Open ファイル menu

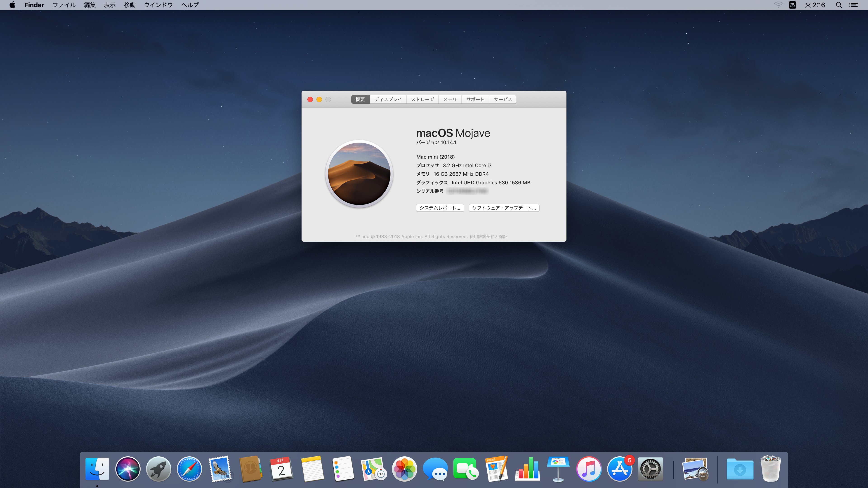(64, 5)
